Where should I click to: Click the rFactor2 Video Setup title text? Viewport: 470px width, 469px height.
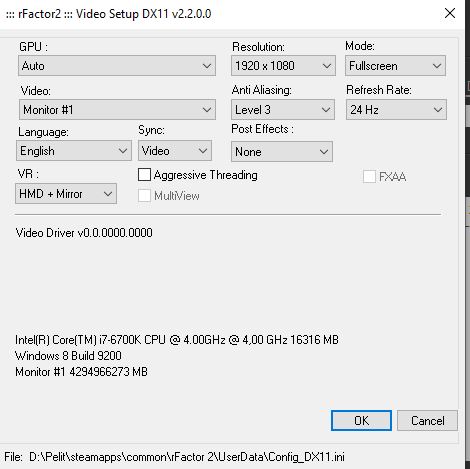(x=109, y=14)
